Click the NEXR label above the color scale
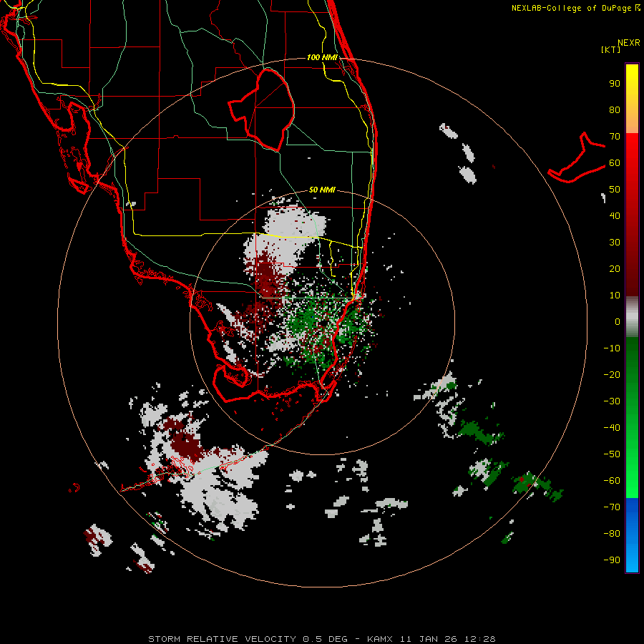The width and height of the screenshot is (644, 644). pos(628,43)
